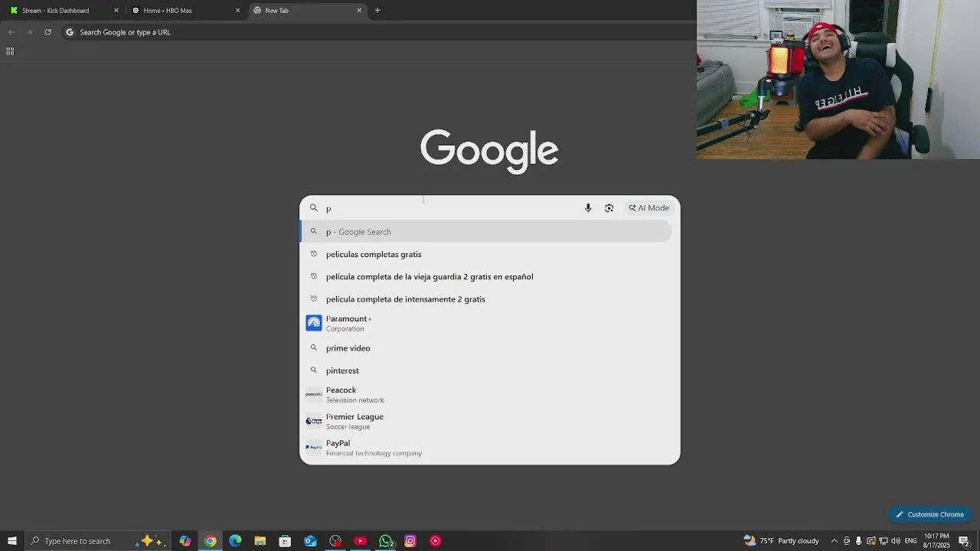Image resolution: width=980 pixels, height=551 pixels.
Task: Select Peacock Television network suggestion
Action: coord(485,395)
